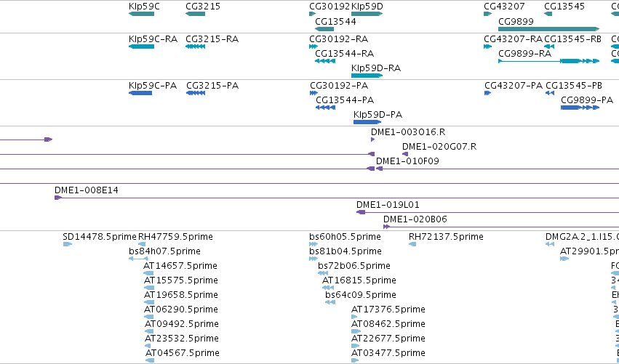The width and height of the screenshot is (619, 364).
Task: Select transcript CG13545-RB
Action: (x=549, y=46)
